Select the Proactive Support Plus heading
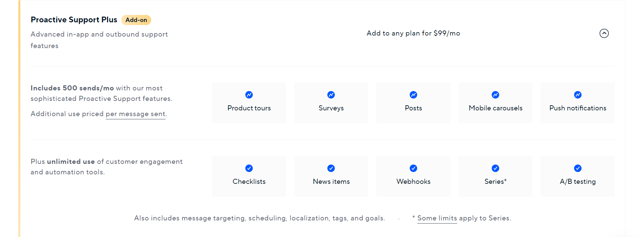This screenshot has width=644, height=237. 74,20
